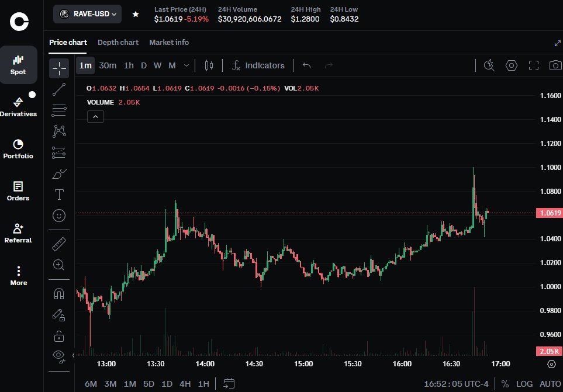Viewport: 563px width, 392px height.
Task: Select the brush drawing tool
Action: [59, 174]
